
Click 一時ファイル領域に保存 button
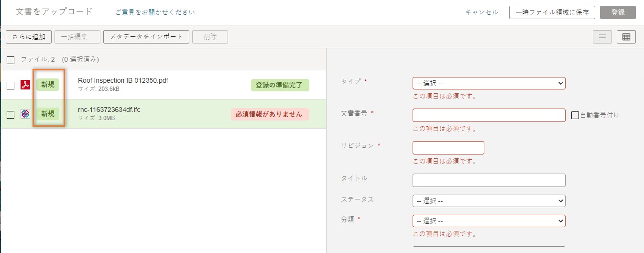point(552,12)
